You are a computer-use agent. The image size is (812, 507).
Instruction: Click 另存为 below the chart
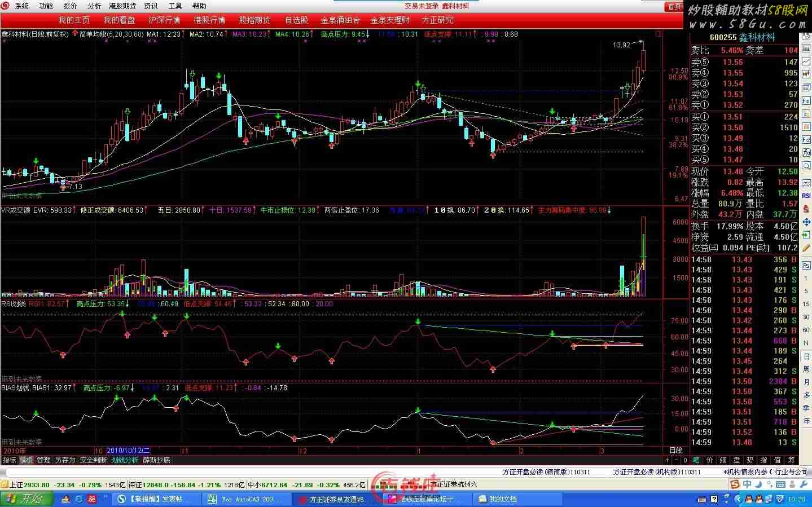coord(65,460)
